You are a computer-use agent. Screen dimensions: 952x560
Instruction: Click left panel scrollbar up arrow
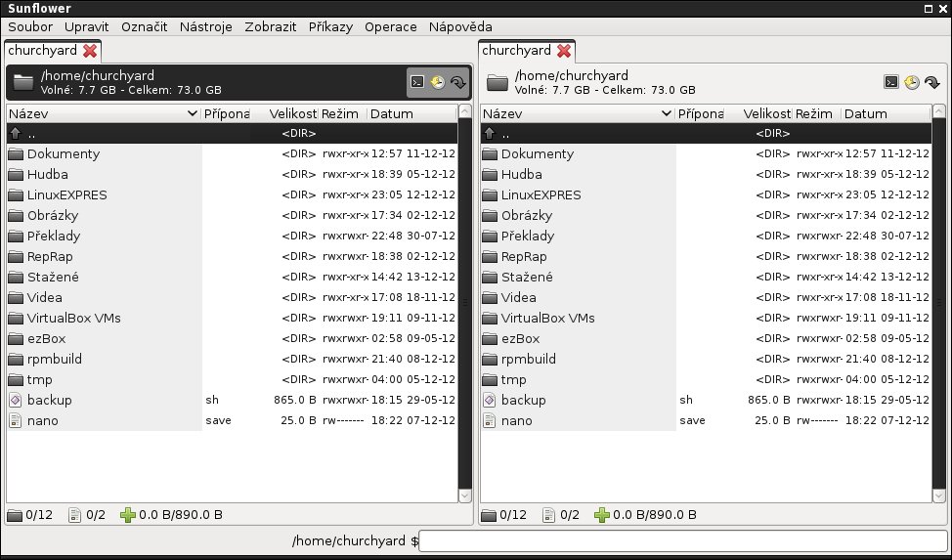point(465,111)
